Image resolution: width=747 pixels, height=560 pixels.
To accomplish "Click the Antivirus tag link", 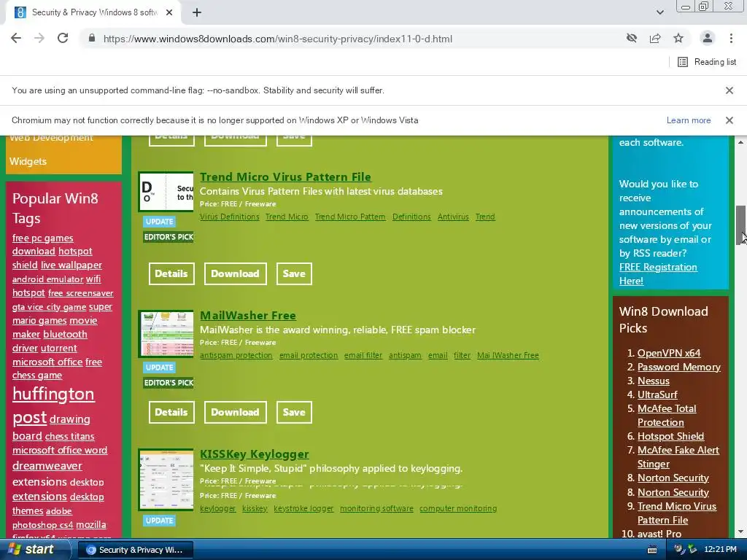I will click(x=453, y=217).
